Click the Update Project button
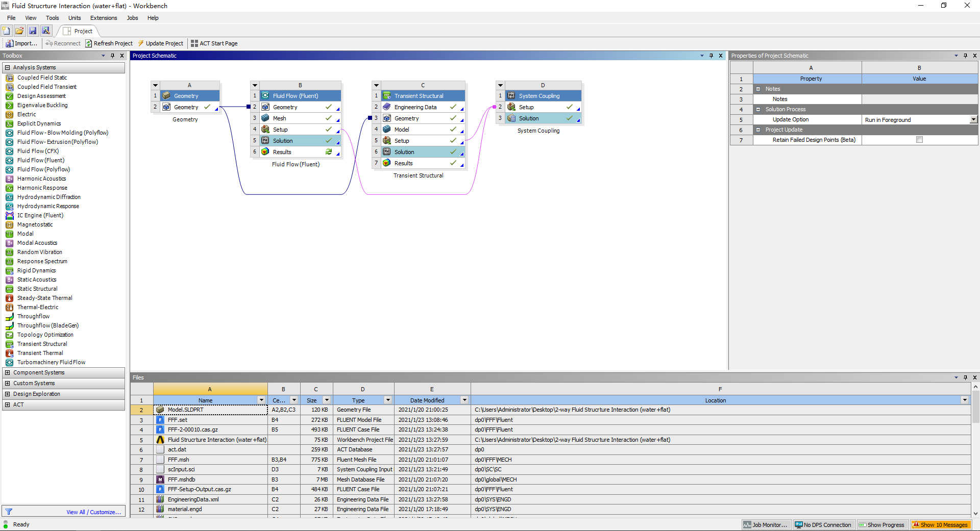 coord(160,43)
